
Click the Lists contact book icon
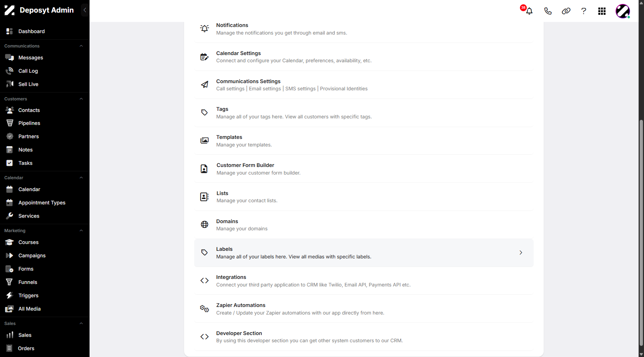(x=204, y=197)
